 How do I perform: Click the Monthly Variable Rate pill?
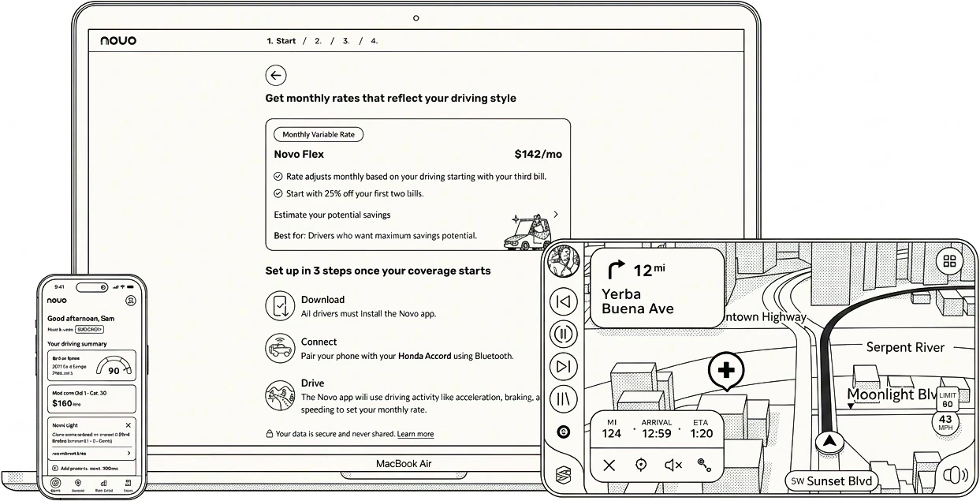tap(319, 135)
